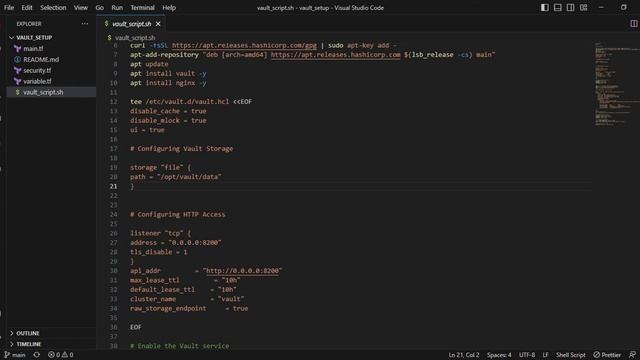The image size is (640, 360).
Task: Toggle bottom panel layout icon
Action: click(558, 7)
